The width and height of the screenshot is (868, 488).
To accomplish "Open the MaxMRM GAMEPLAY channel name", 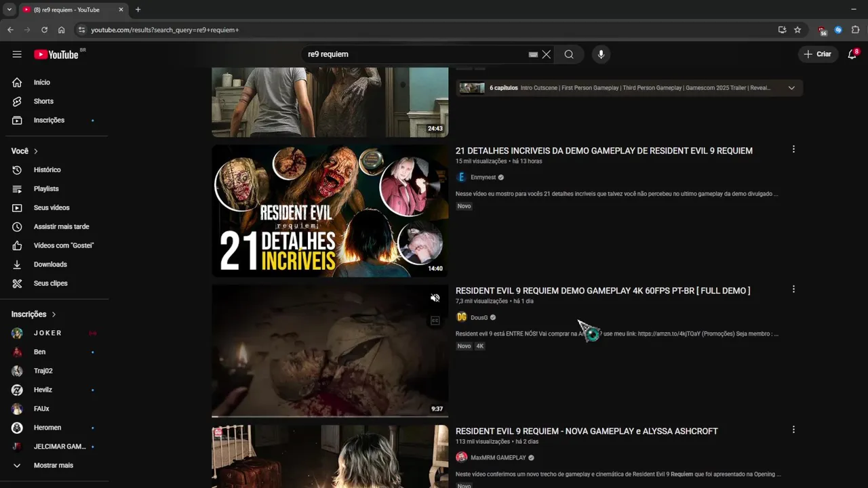I will pos(498,457).
